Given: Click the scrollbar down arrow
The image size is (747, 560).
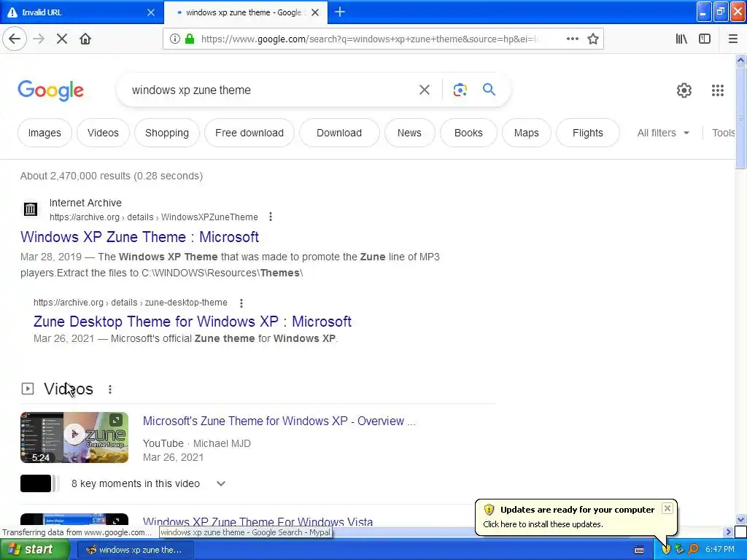Looking at the screenshot, I should pos(740,519).
